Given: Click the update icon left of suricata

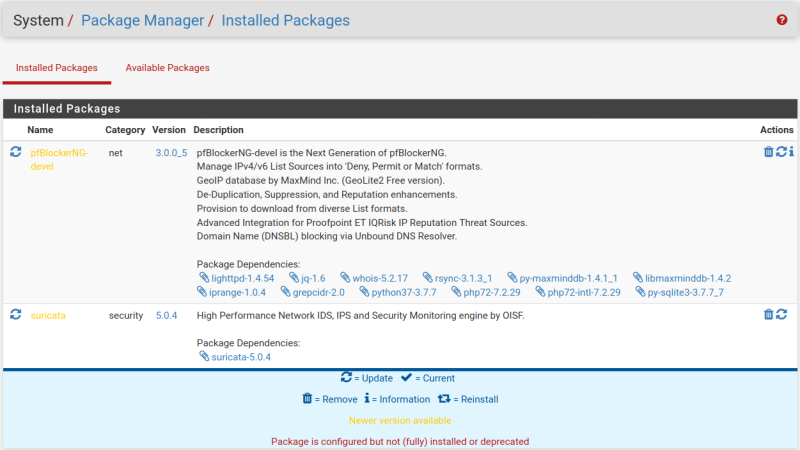Looking at the screenshot, I should click(16, 315).
